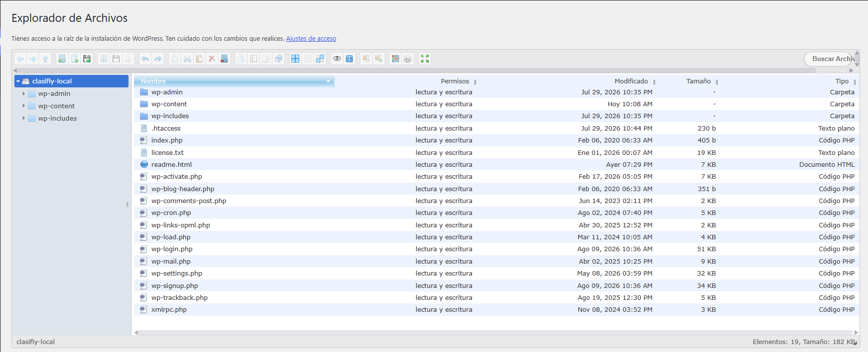Click the horizontal scrollbar below the file list
Screen dimensions: 868x352
(495, 333)
